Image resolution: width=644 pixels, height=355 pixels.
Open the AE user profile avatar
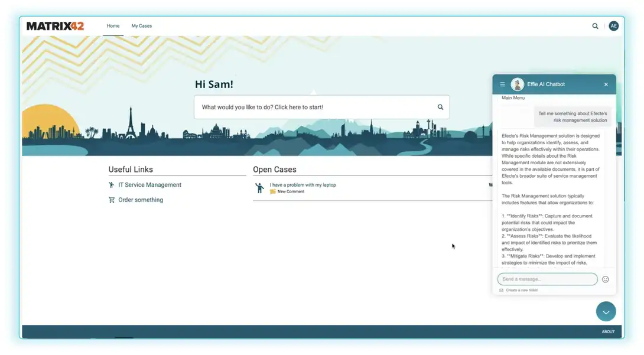tap(614, 26)
